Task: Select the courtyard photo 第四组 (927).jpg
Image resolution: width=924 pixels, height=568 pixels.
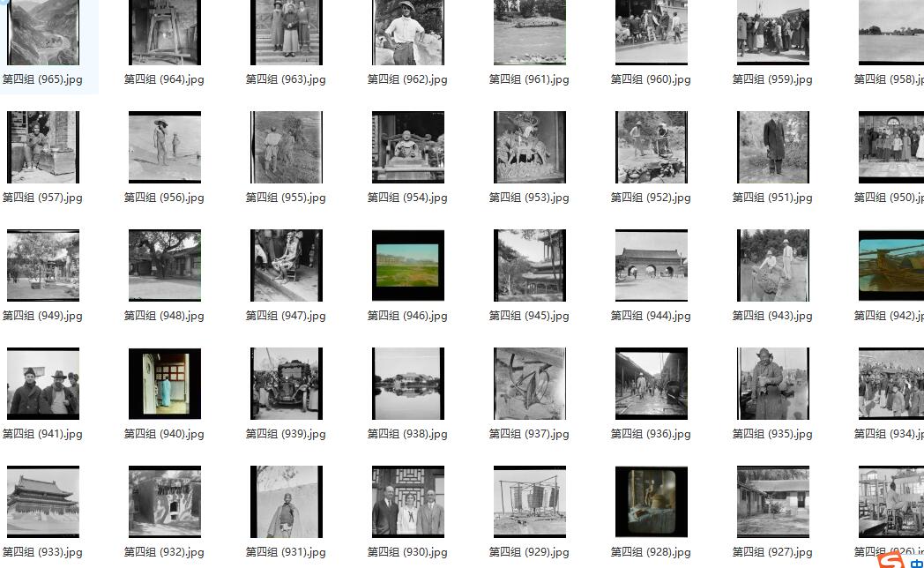Action: (x=773, y=502)
